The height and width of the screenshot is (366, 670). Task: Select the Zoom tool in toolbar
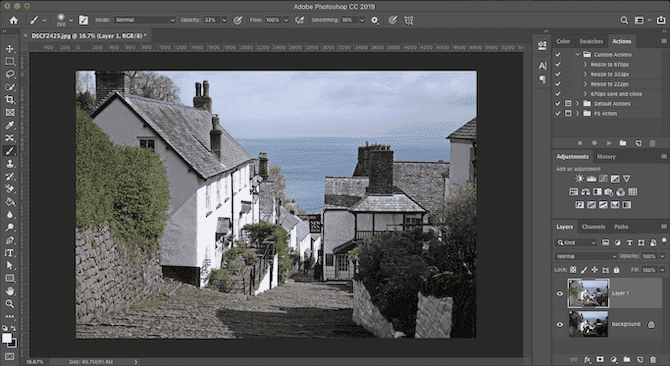click(9, 304)
